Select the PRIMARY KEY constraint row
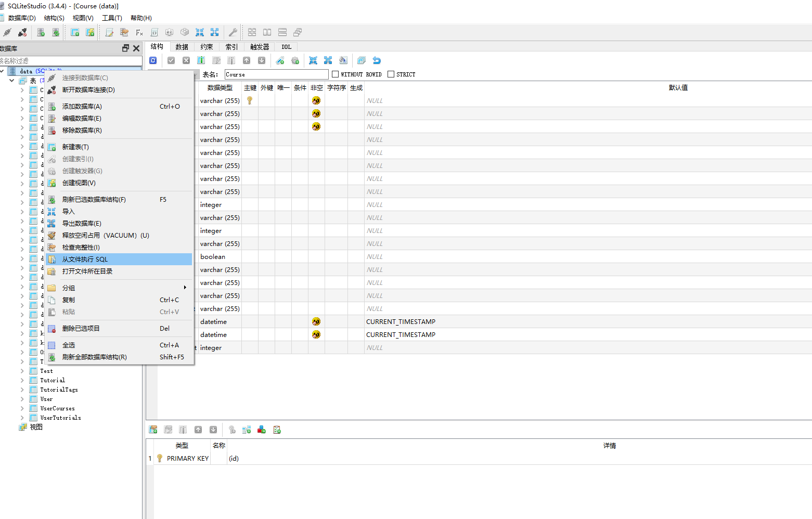Viewport: 812px width, 519px height. 479,458
